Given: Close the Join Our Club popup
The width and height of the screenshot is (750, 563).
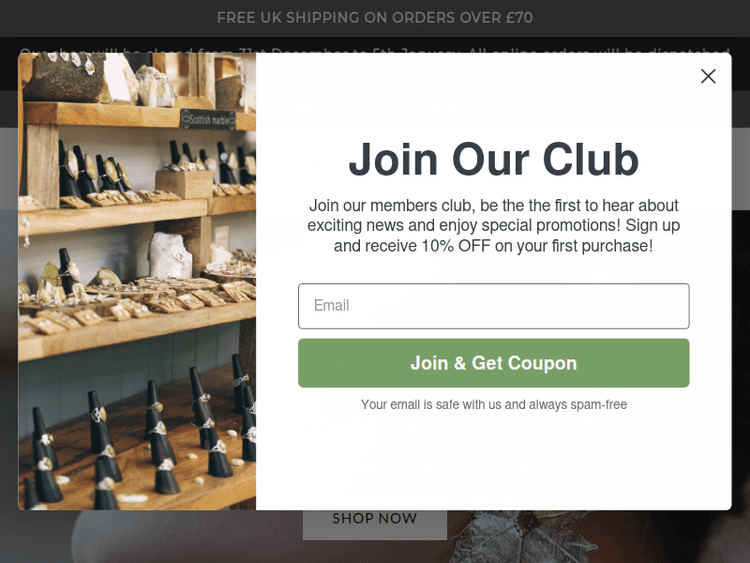Looking at the screenshot, I should [x=708, y=76].
